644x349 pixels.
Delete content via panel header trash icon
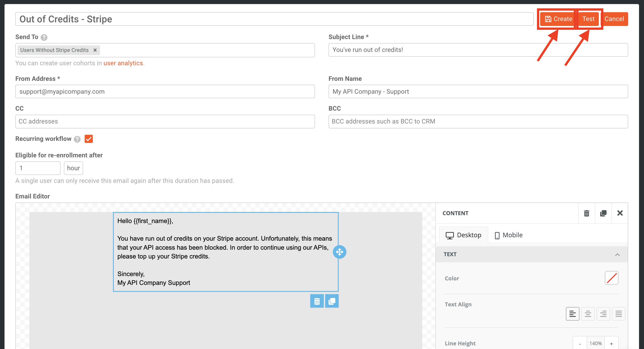click(586, 213)
